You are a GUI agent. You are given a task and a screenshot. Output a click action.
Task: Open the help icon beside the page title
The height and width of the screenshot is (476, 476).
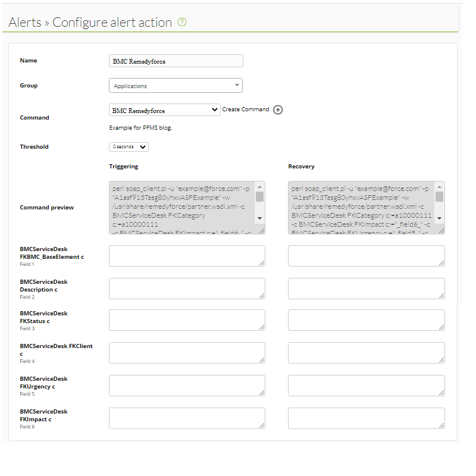click(182, 22)
